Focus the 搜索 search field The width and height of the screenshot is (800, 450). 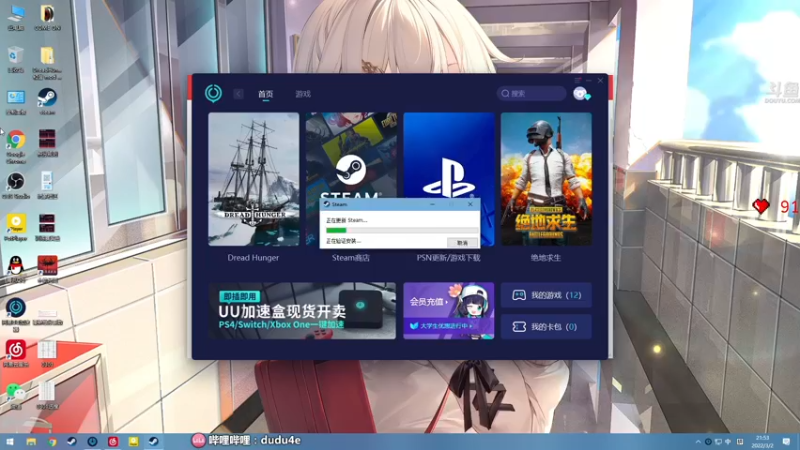click(532, 93)
